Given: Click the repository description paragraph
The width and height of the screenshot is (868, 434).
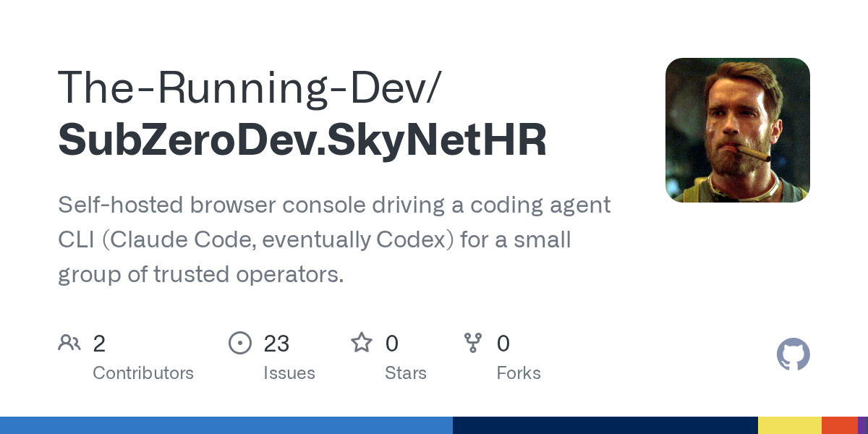Looking at the screenshot, I should [334, 239].
